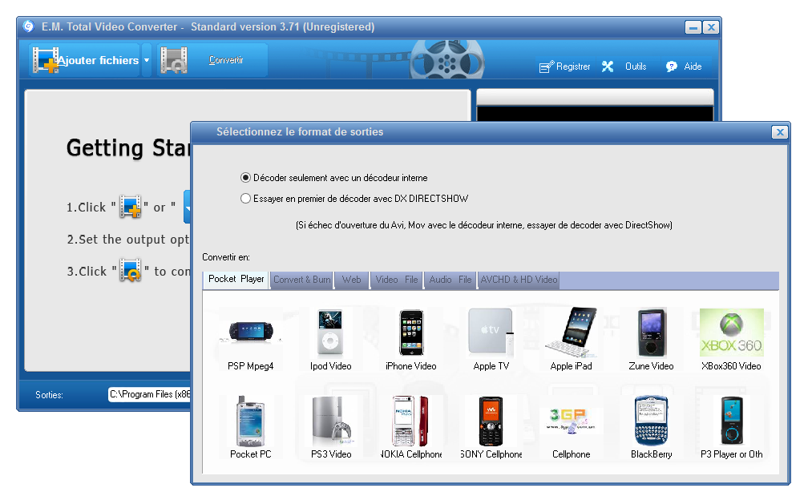Select the Pocket PC device icon

(x=251, y=421)
